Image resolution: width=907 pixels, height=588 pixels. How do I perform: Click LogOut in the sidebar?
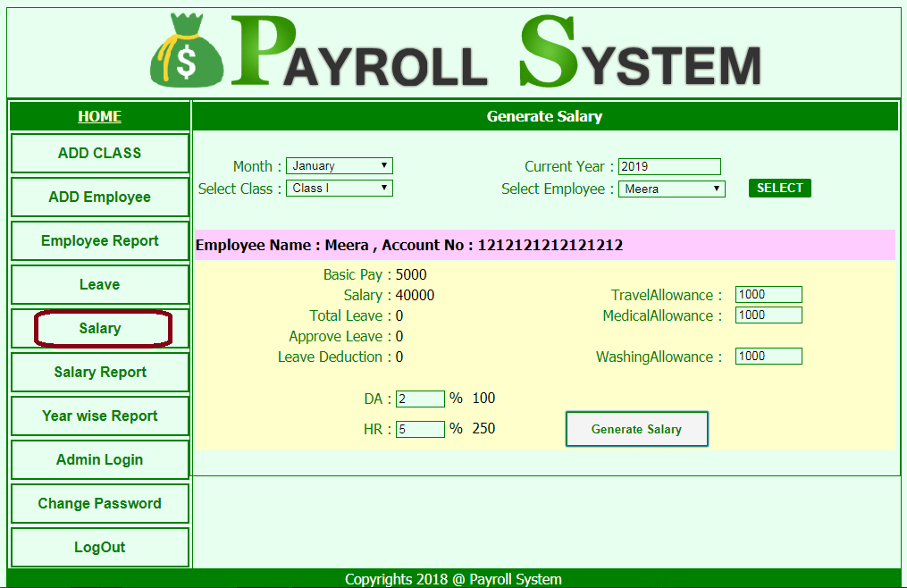click(99, 548)
